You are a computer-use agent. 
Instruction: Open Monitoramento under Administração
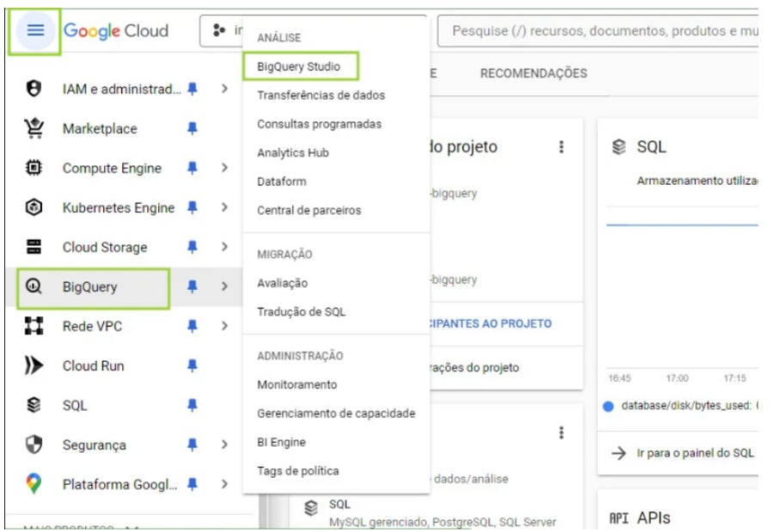tap(298, 385)
